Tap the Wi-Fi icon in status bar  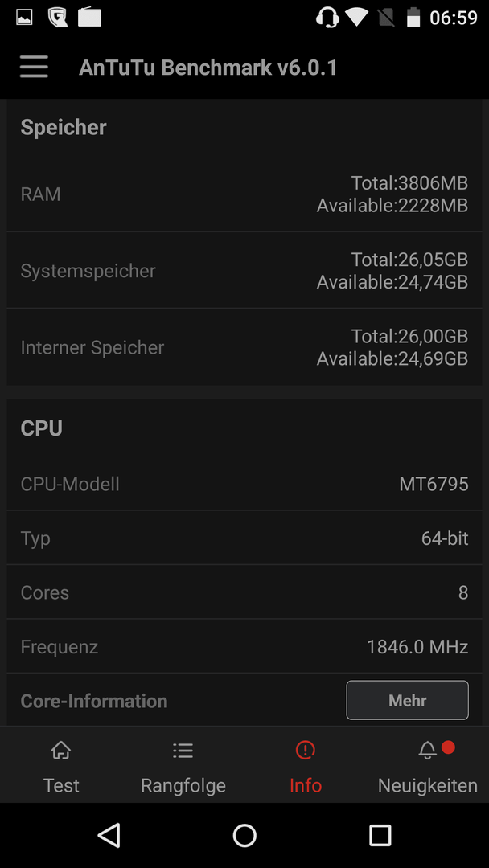tap(356, 17)
